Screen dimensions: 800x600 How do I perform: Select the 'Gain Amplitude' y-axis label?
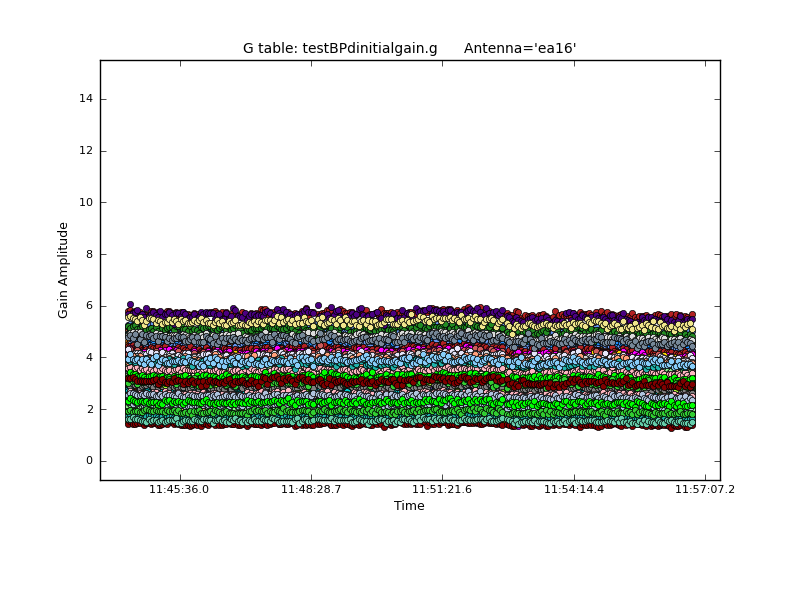pos(63,270)
